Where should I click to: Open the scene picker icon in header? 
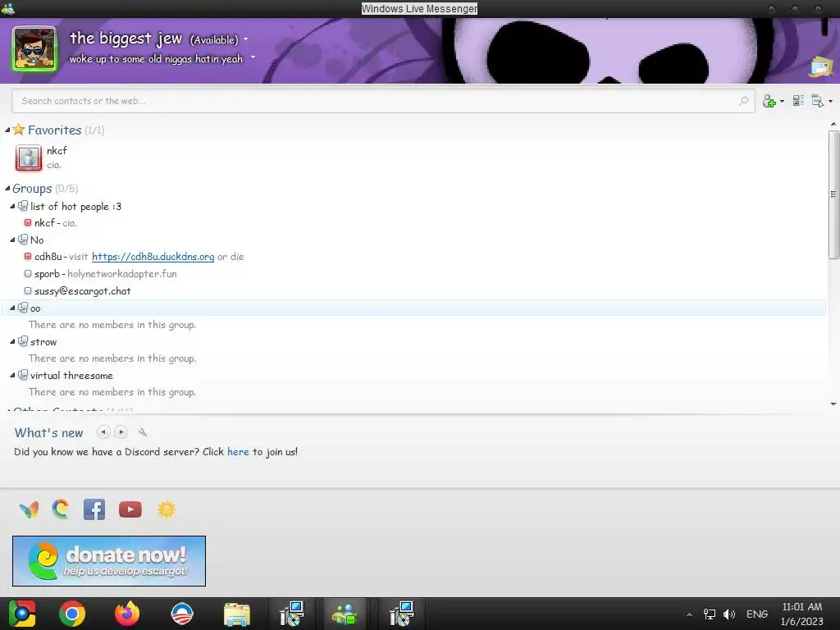pyautogui.click(x=820, y=66)
